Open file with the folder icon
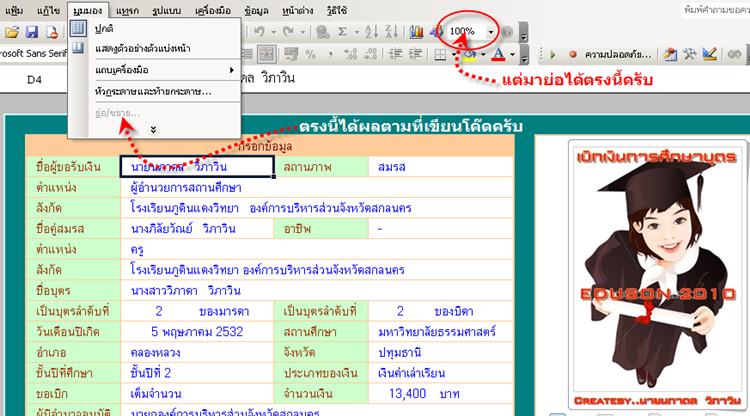The height and width of the screenshot is (416, 750). click(x=13, y=32)
